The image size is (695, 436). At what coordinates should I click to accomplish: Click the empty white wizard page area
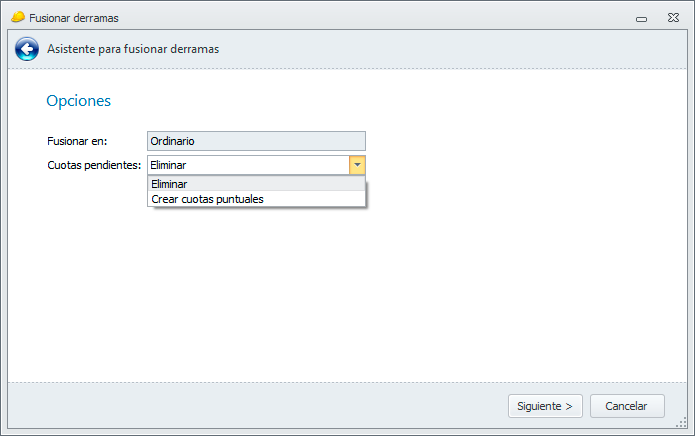tap(400, 290)
